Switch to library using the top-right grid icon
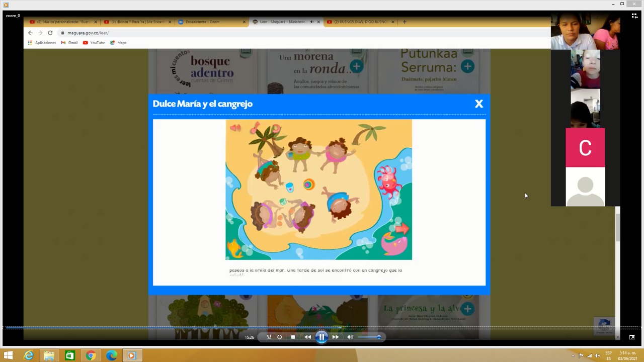The width and height of the screenshot is (644, 362). click(x=634, y=16)
